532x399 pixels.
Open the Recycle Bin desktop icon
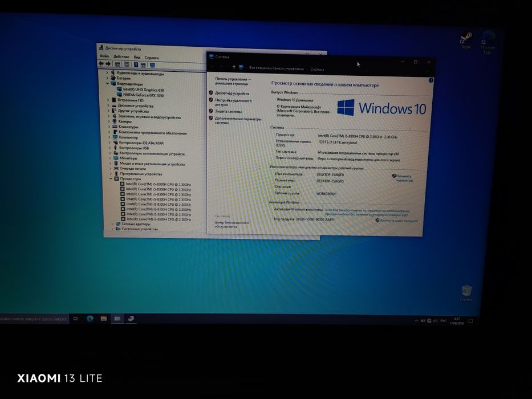click(x=466, y=294)
